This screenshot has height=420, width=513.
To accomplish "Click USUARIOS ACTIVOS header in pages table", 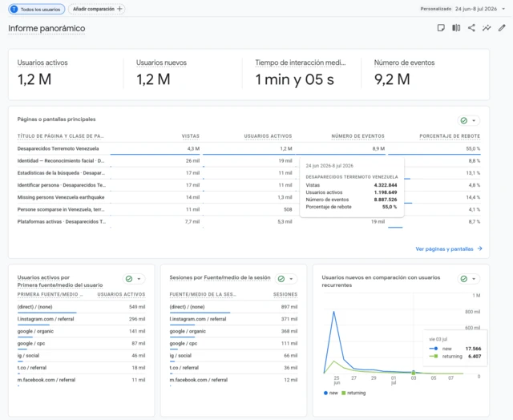I will tap(268, 136).
